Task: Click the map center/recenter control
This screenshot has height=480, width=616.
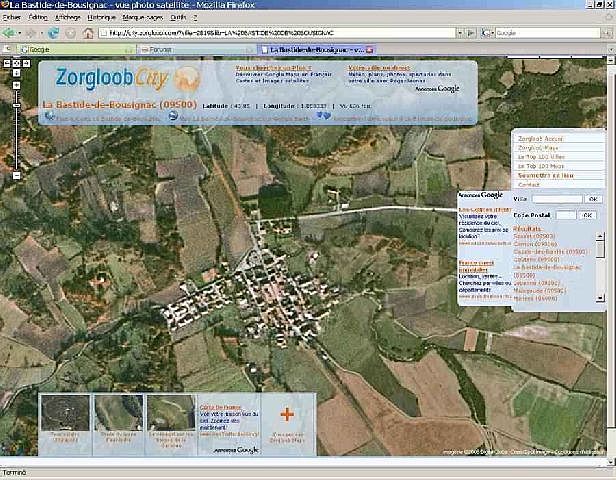Action: tap(16, 63)
